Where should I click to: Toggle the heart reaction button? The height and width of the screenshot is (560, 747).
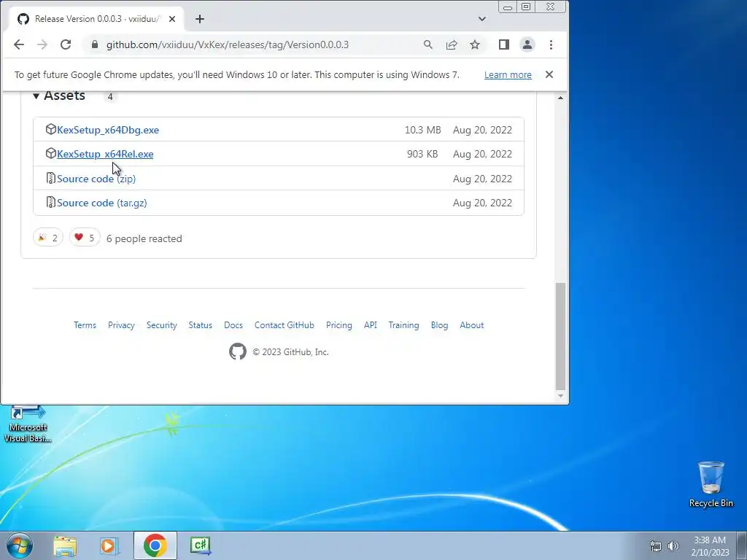tap(85, 238)
